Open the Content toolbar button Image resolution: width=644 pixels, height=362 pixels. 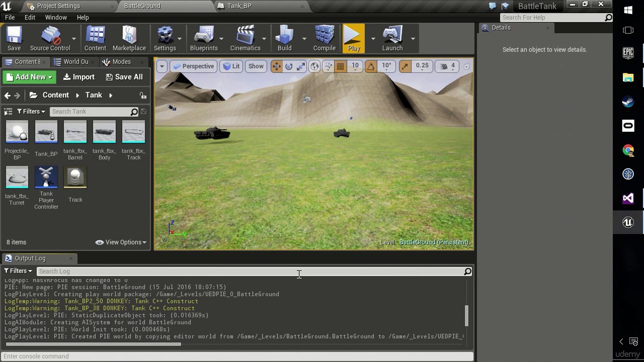point(95,39)
